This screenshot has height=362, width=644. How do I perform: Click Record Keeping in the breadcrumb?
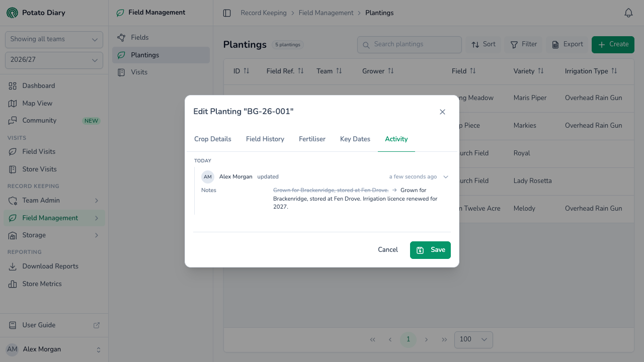coord(264,13)
